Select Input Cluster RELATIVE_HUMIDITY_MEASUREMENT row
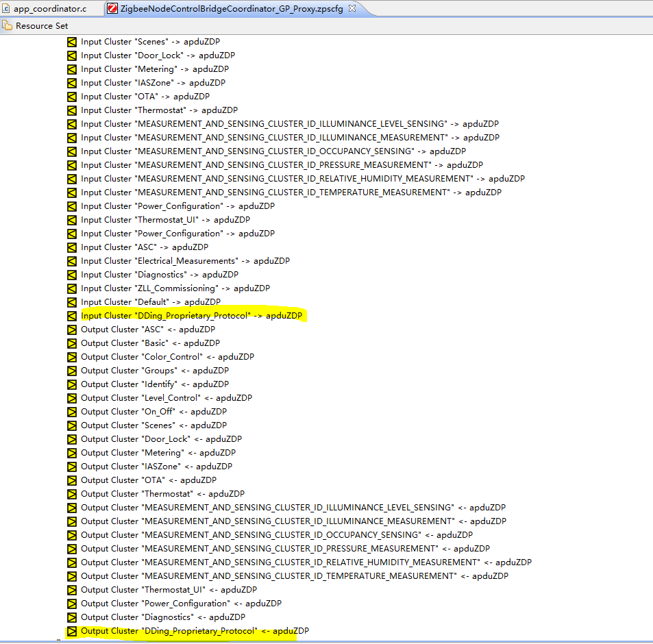The width and height of the screenshot is (653, 644). click(296, 179)
